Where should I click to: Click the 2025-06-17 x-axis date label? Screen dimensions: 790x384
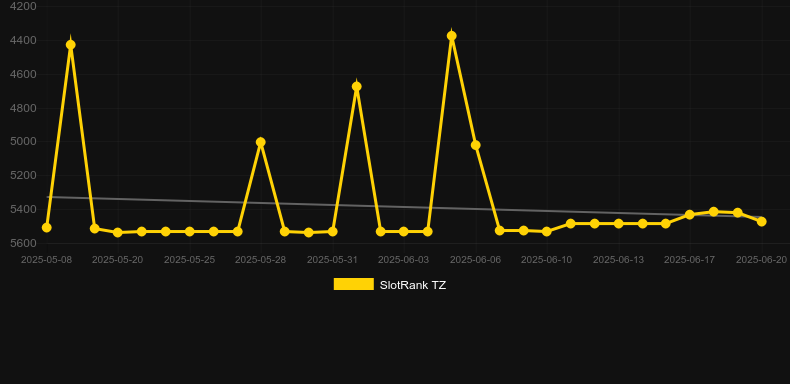[x=690, y=260]
